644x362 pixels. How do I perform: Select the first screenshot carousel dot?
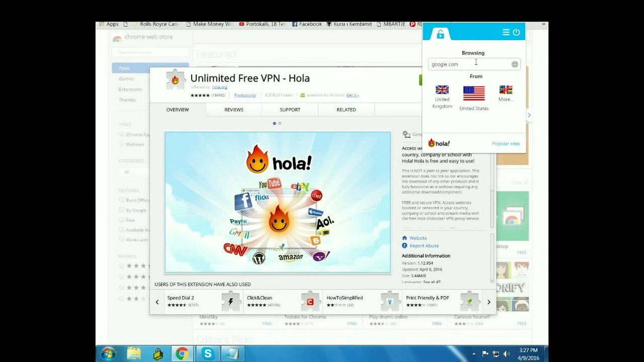tap(274, 123)
